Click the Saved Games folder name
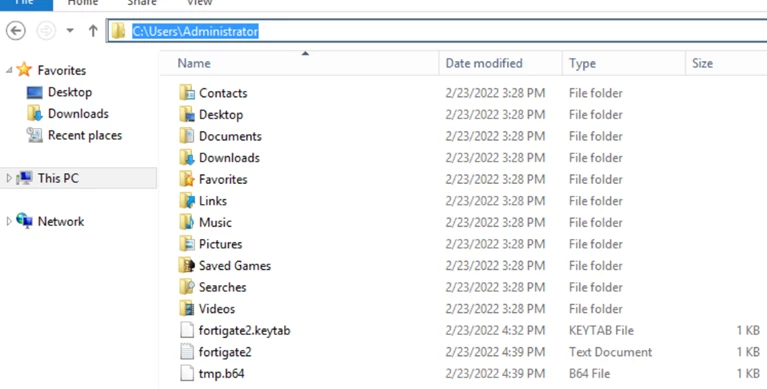The image size is (767, 389). (x=235, y=265)
